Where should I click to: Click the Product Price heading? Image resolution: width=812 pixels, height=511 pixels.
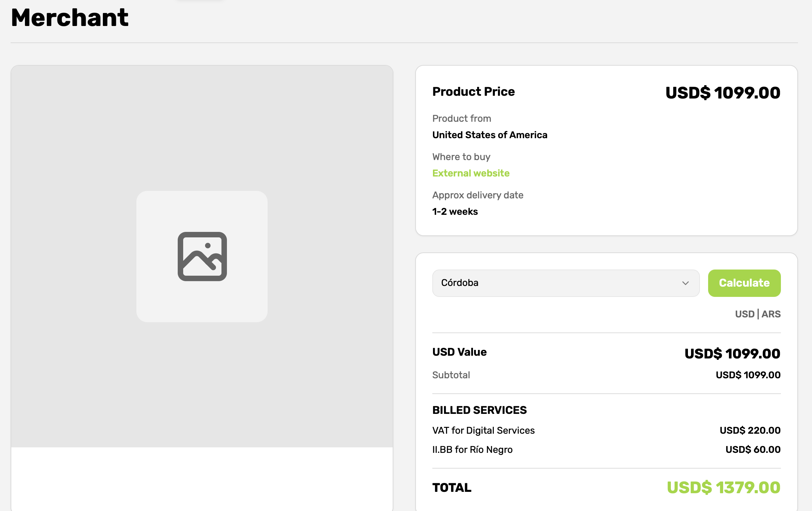473,92
